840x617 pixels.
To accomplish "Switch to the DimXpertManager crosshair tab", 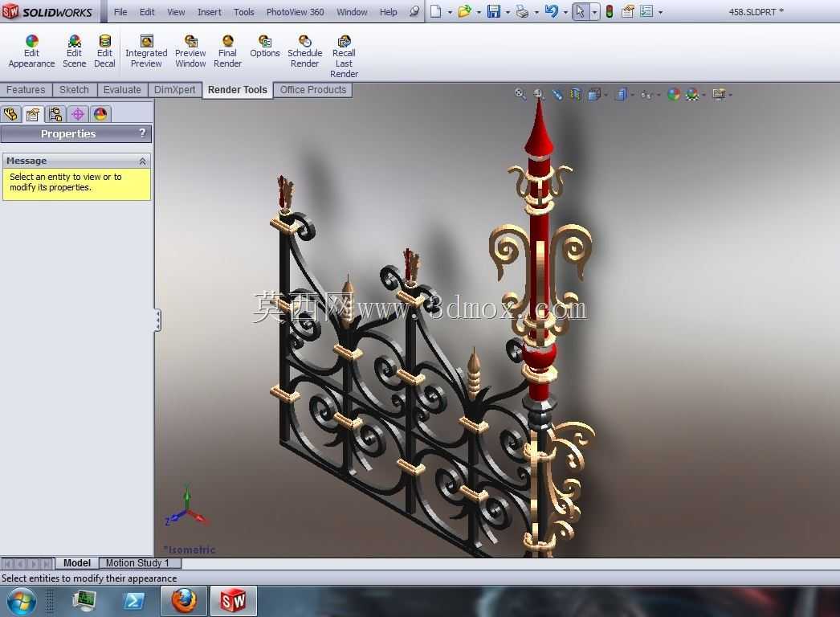I will point(78,114).
